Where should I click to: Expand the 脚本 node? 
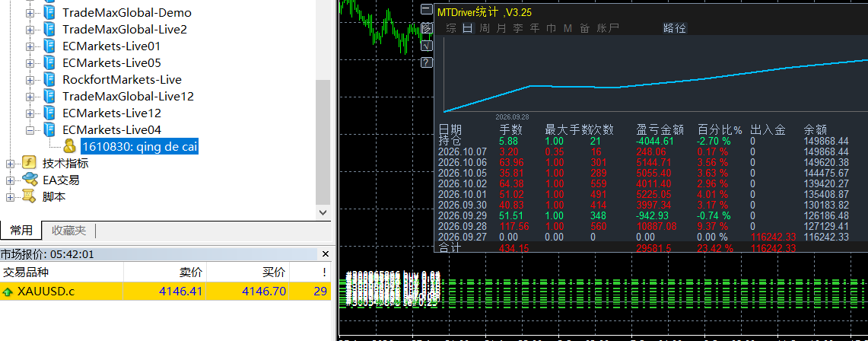[10, 196]
